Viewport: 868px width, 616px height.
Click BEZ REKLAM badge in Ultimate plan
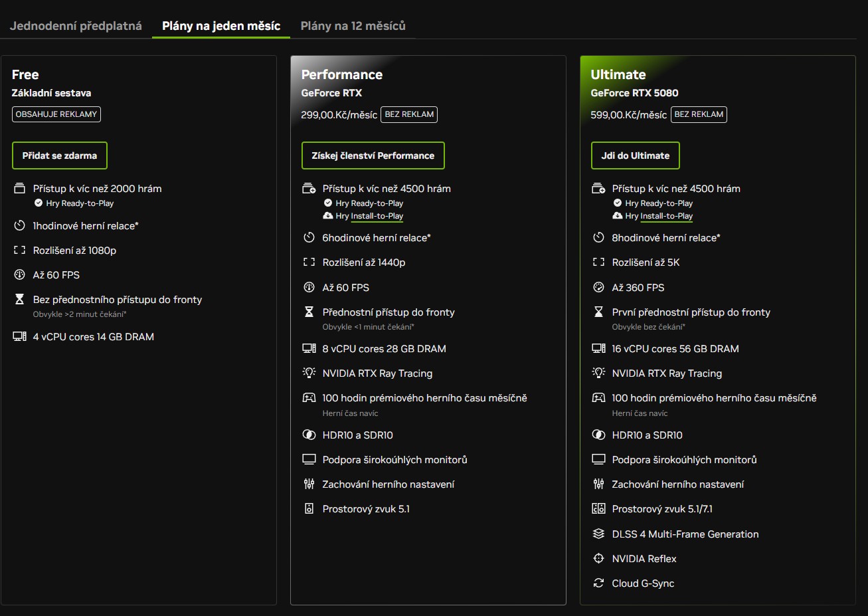[699, 114]
